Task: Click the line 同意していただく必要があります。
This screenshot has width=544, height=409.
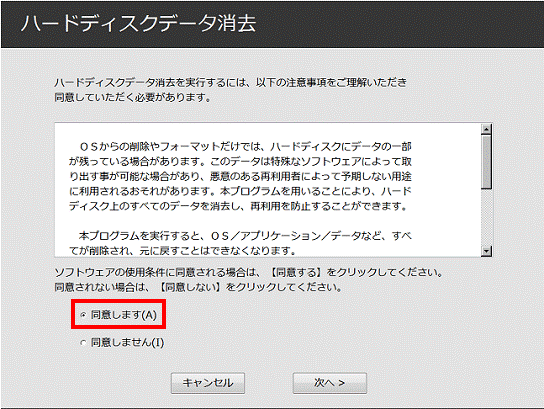Action: (133, 98)
